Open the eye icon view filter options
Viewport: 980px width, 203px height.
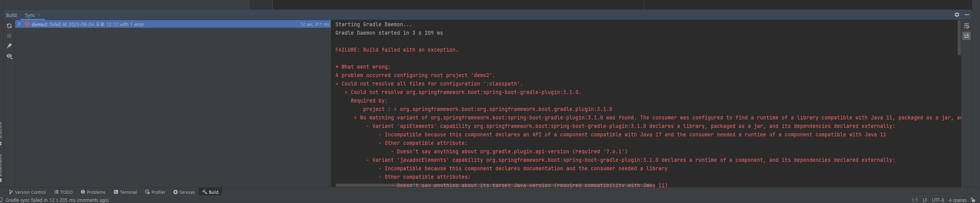(x=9, y=56)
